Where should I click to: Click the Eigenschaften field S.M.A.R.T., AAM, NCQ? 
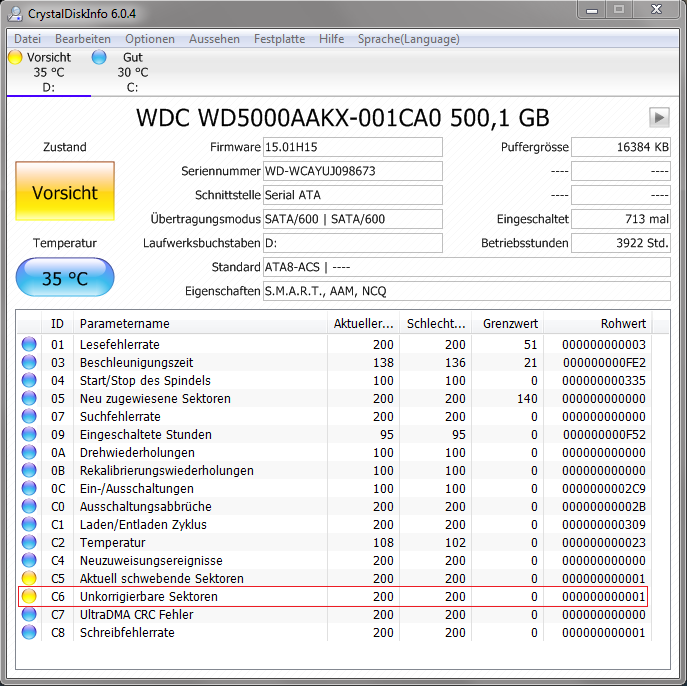click(467, 291)
